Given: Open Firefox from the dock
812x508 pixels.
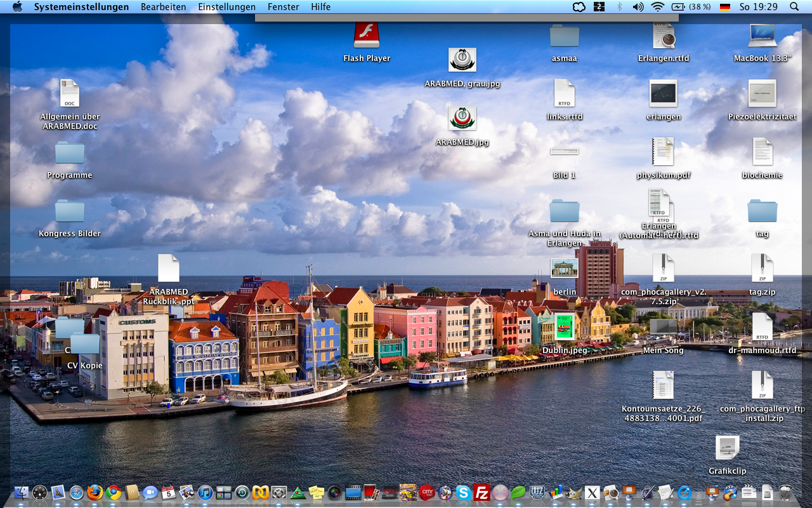Looking at the screenshot, I should point(95,492).
